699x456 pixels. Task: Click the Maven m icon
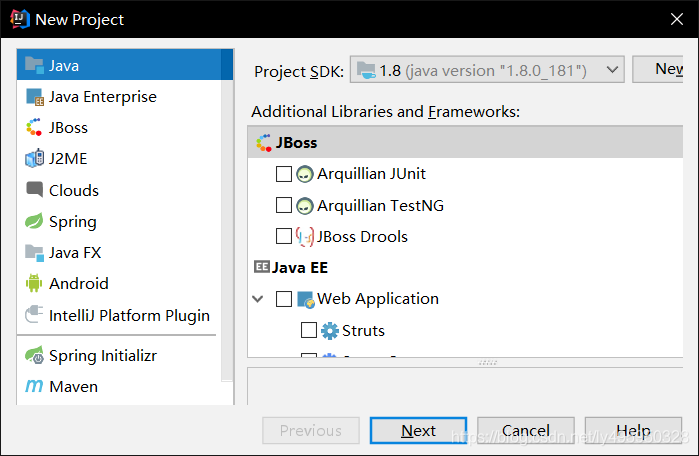(x=34, y=386)
